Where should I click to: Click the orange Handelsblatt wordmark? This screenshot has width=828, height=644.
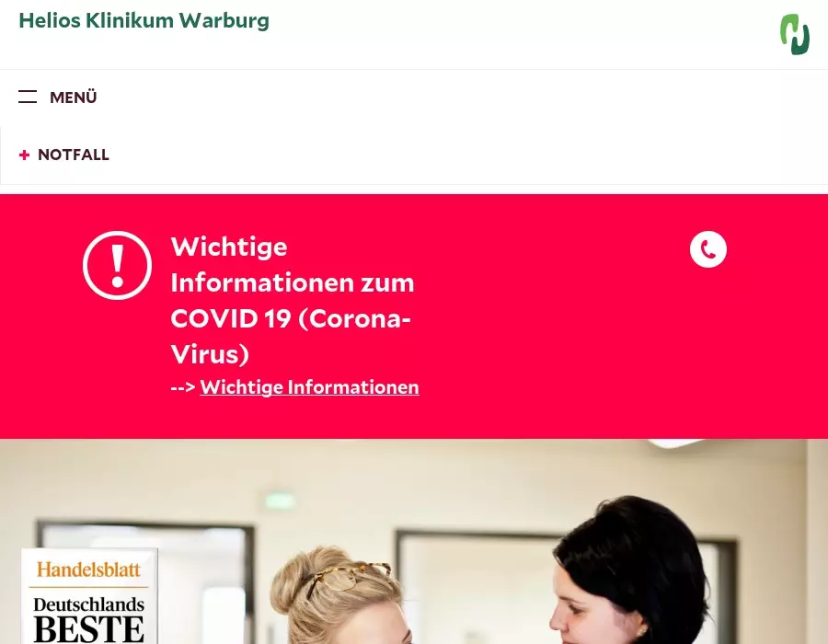click(88, 569)
